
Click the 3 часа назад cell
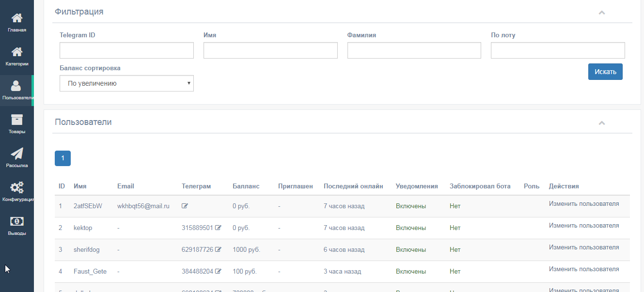342,271
